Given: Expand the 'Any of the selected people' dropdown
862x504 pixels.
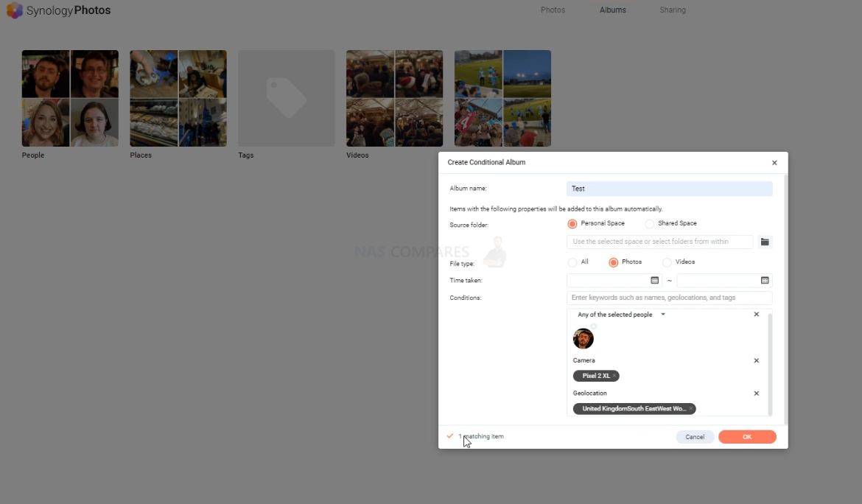Looking at the screenshot, I should pos(663,315).
